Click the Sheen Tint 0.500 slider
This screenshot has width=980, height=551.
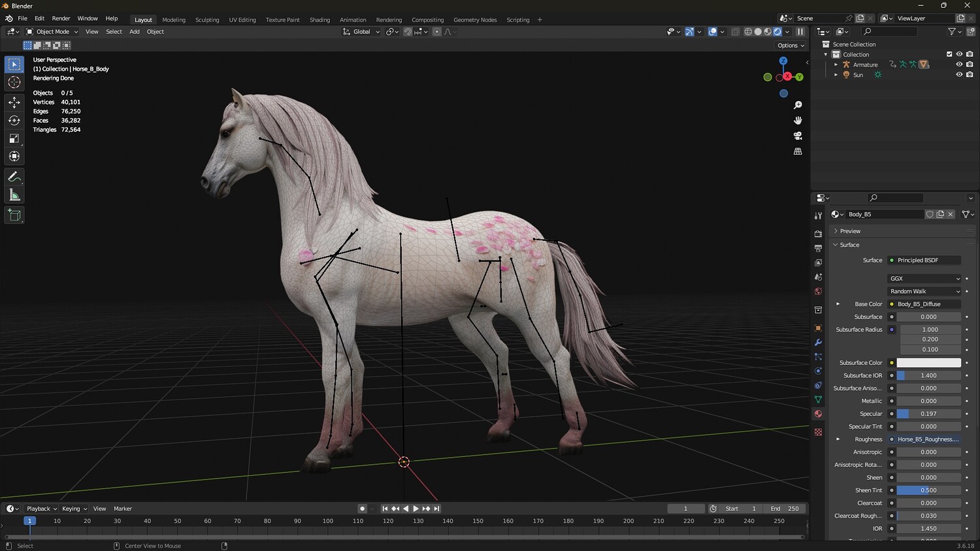click(928, 490)
